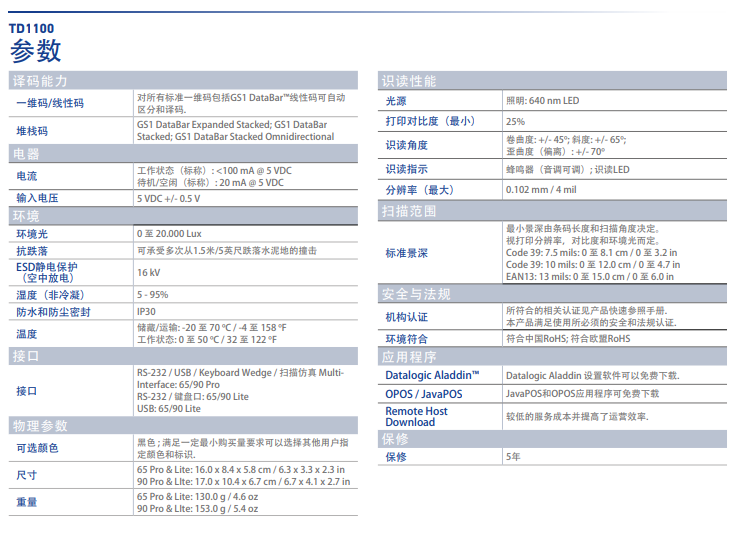Click the 照明: 640 nm LED value

pyautogui.click(x=542, y=101)
